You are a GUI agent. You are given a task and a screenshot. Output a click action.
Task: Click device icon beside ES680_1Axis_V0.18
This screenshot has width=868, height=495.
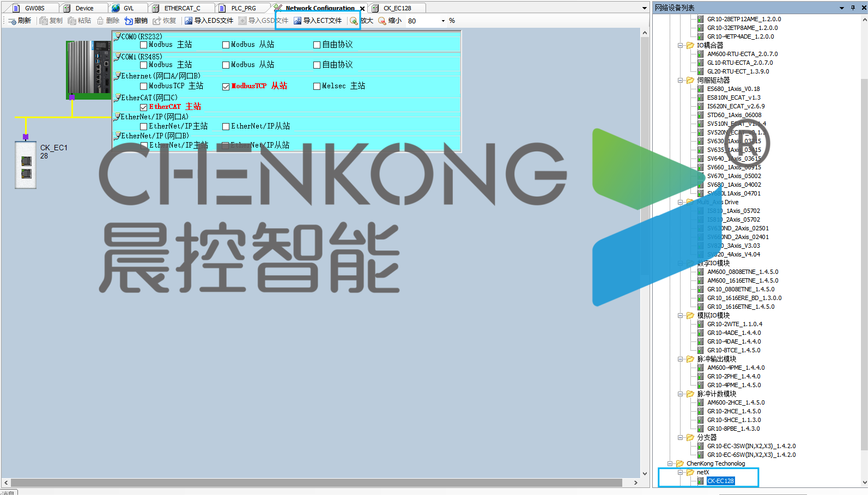click(x=701, y=89)
